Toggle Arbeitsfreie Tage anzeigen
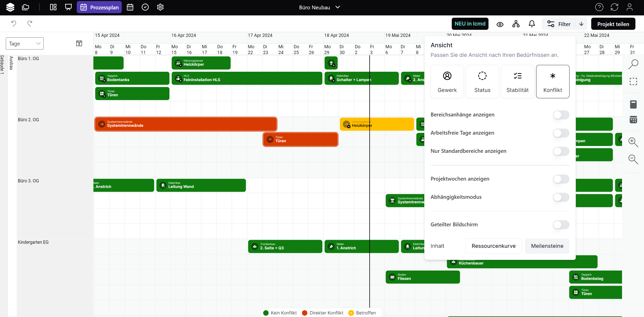This screenshot has height=317, width=644. 561,133
